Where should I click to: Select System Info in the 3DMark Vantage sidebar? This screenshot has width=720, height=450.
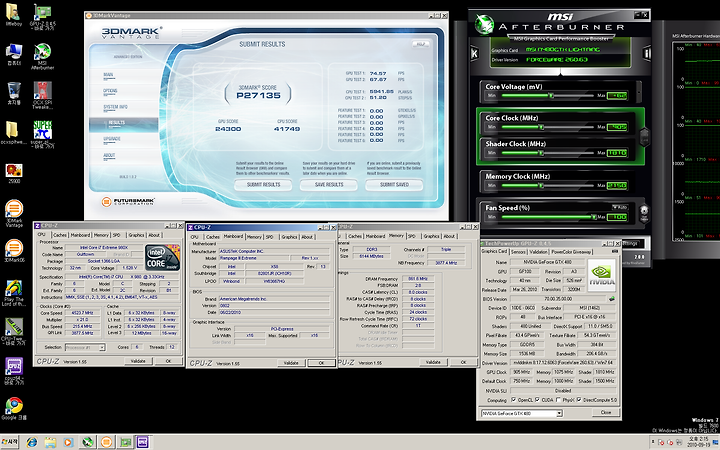click(115, 107)
